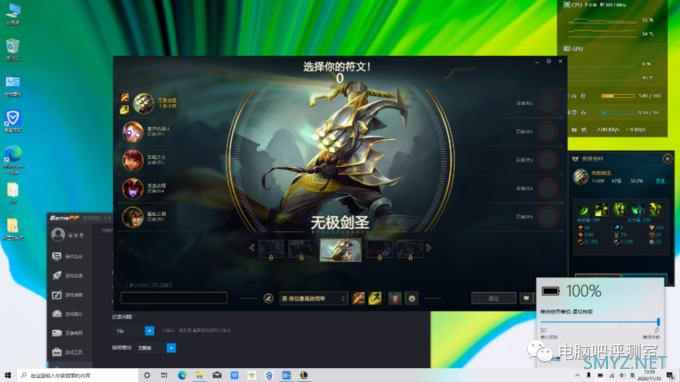Expand the rune page dropdown
Viewport: 680px width, 382px height.
(x=313, y=298)
